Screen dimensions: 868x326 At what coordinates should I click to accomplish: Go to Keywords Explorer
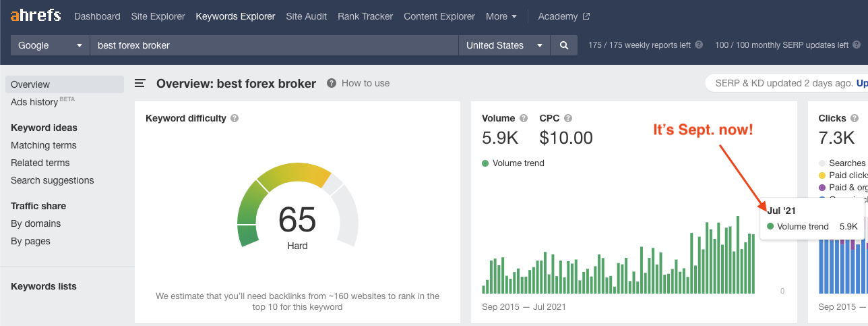tap(235, 16)
